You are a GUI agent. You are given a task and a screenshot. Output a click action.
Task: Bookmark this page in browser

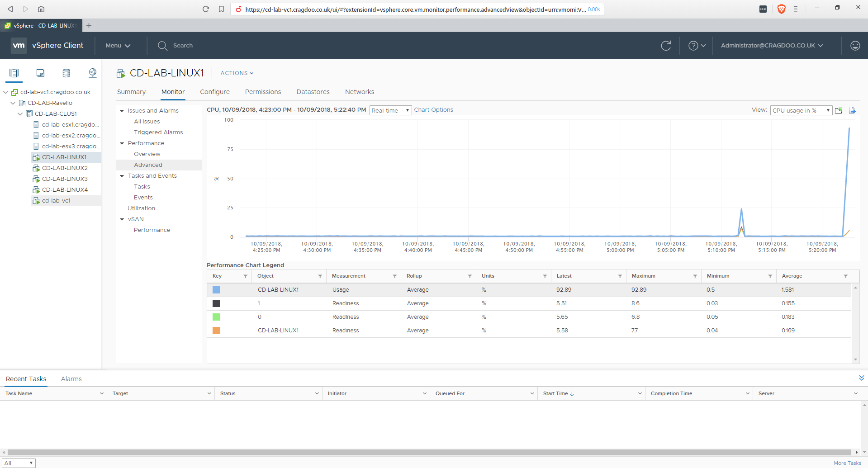(x=221, y=9)
